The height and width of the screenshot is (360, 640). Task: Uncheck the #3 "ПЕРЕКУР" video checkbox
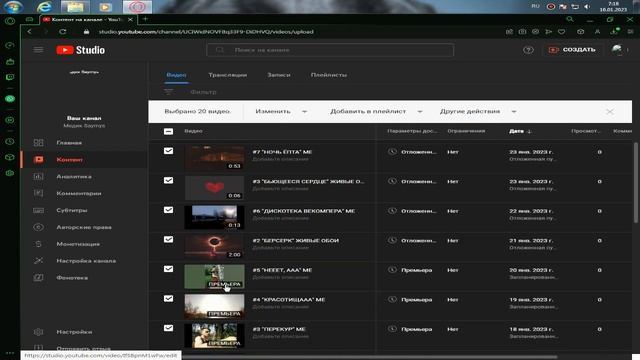168,328
